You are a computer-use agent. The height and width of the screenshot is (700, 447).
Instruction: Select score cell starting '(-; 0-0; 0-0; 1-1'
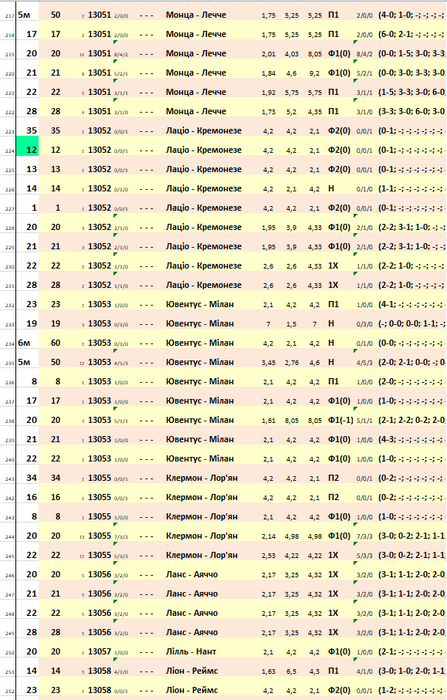coord(411,324)
